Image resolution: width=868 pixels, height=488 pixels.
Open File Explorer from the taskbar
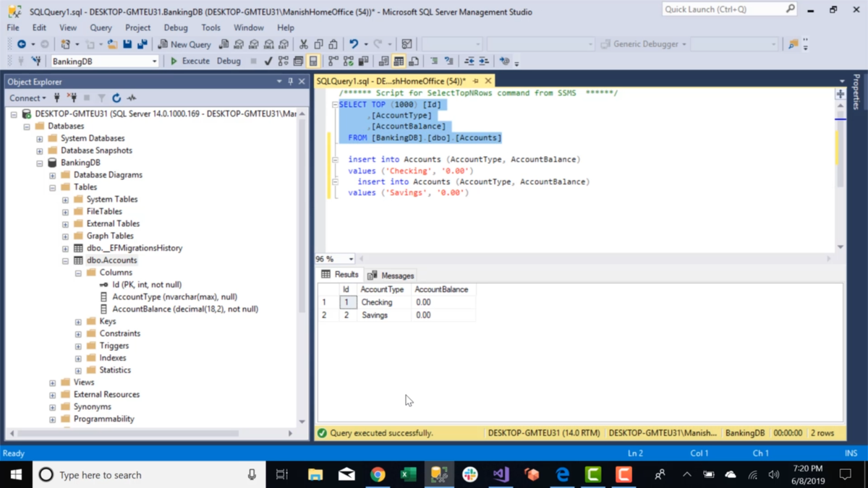tap(315, 474)
